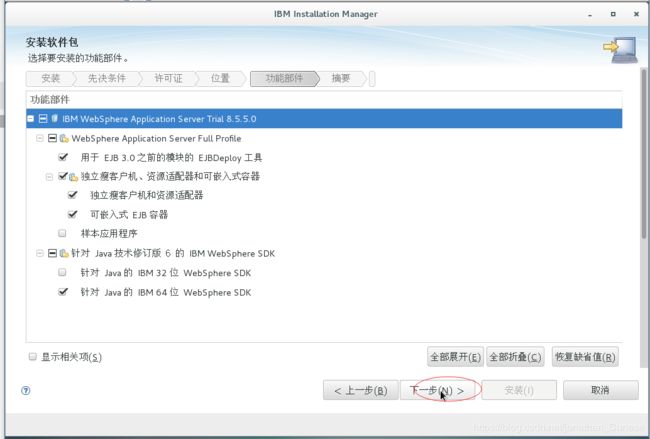Click the 全部展开(E) button
The height and width of the screenshot is (439, 650).
pyautogui.click(x=455, y=357)
